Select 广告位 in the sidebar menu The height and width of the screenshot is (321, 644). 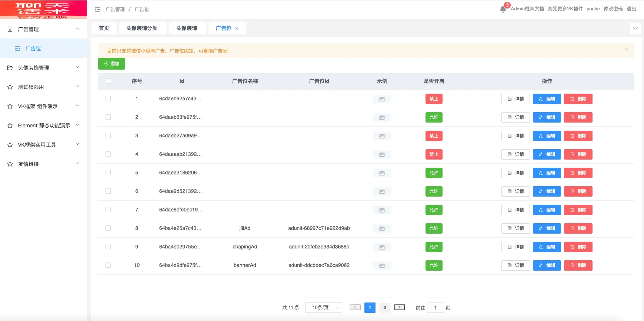(x=33, y=49)
